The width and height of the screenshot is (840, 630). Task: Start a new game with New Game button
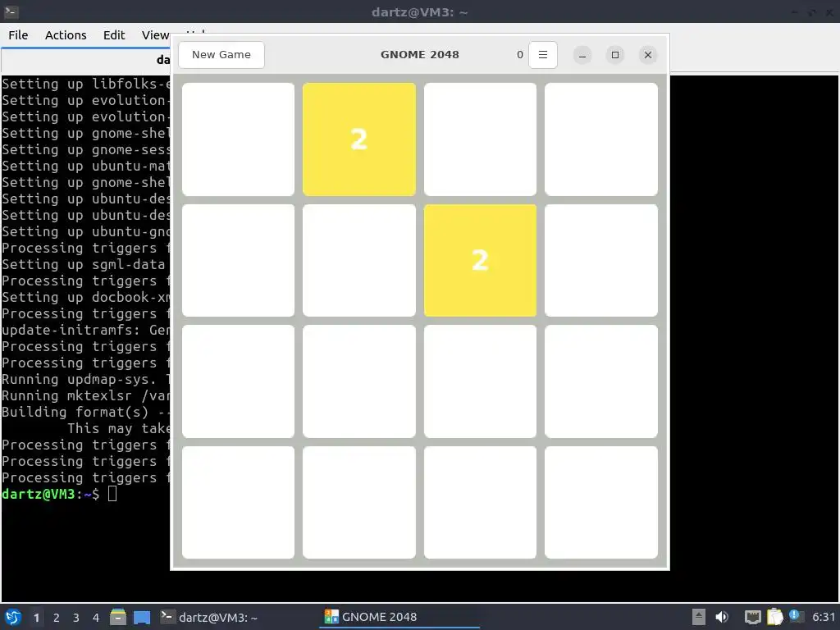tap(221, 55)
